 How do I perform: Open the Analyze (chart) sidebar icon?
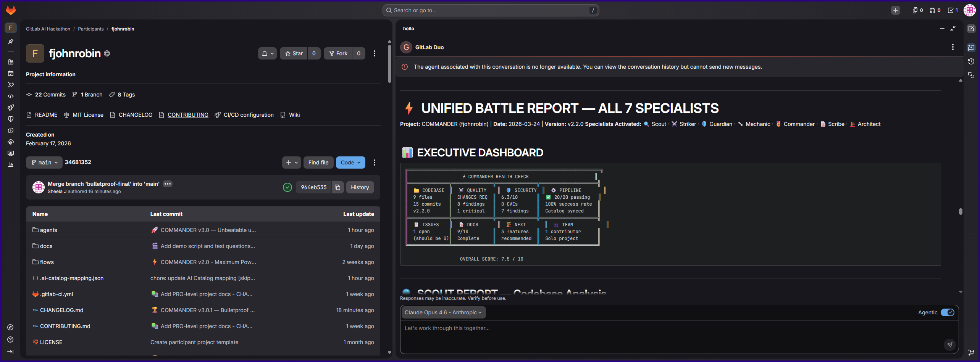click(x=11, y=165)
